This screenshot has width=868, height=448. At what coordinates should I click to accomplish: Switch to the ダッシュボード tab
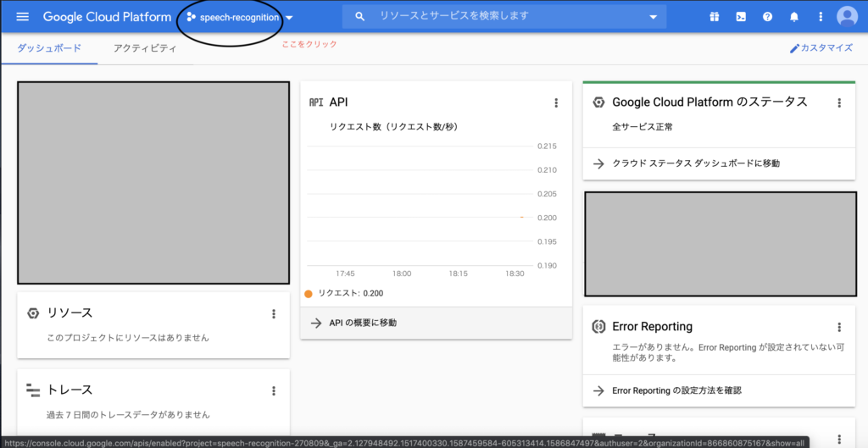click(x=49, y=48)
